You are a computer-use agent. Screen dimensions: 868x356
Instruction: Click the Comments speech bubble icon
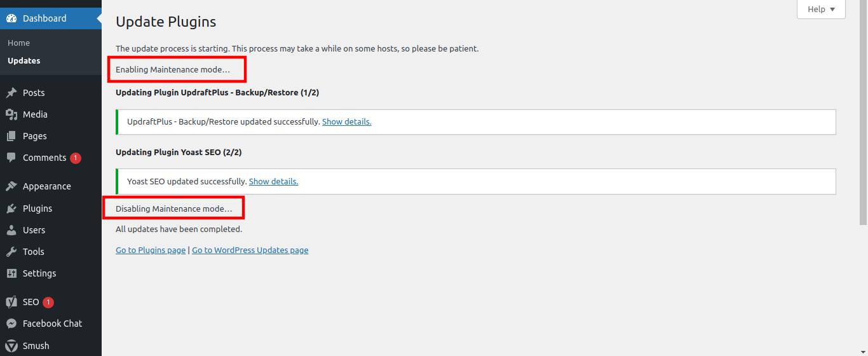tap(11, 158)
